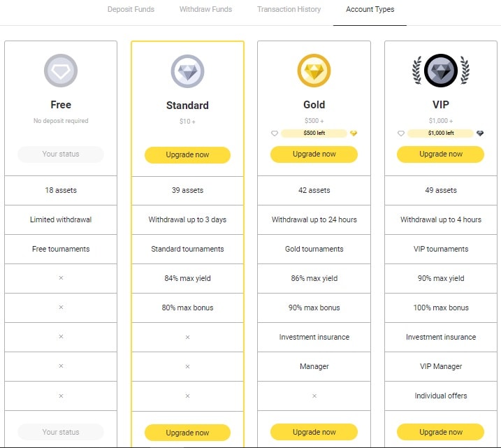Click small black gem beside $1,000 left
Viewport: 501px width, 448px height.
480,133
